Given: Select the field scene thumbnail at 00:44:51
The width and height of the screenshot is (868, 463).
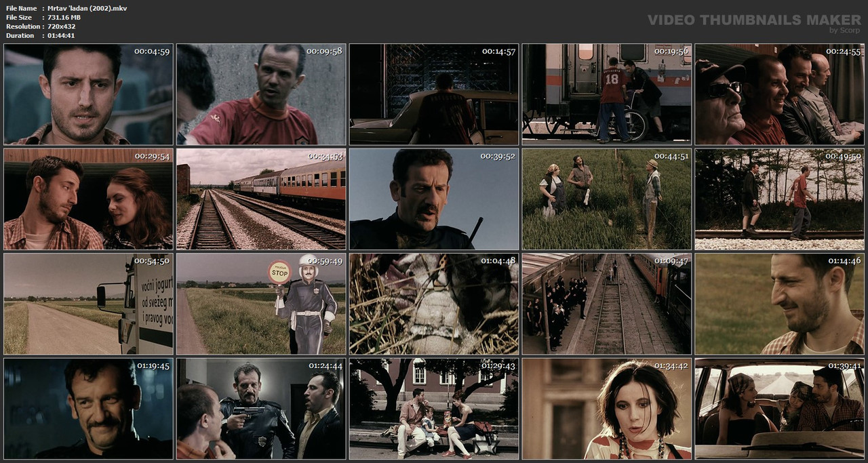Looking at the screenshot, I should [607, 199].
